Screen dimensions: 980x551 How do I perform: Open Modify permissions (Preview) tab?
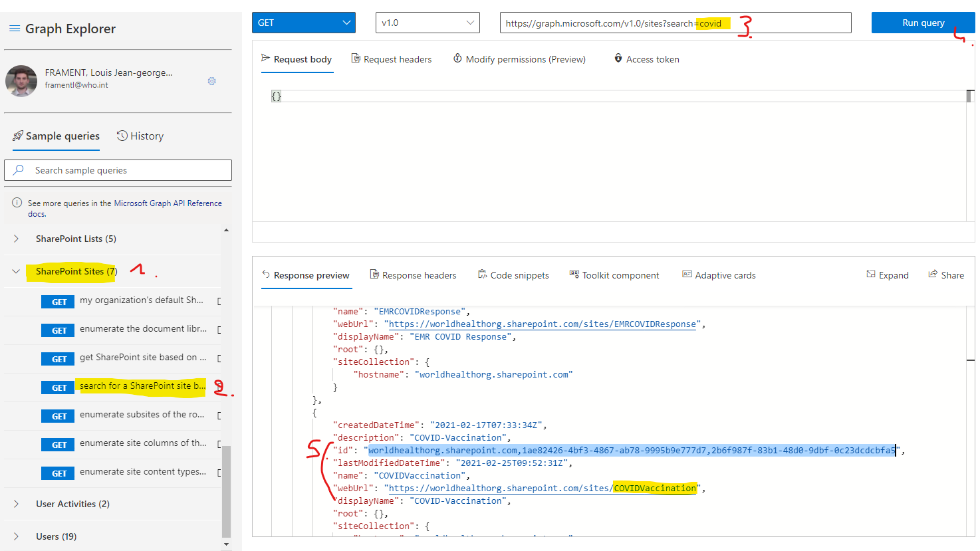click(519, 59)
